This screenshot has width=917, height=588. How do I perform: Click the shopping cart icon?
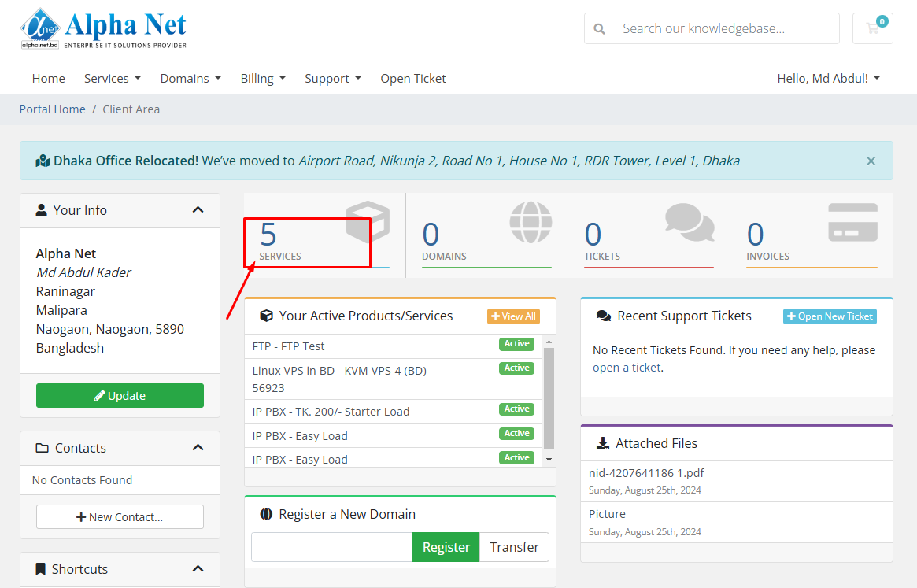pyautogui.click(x=872, y=28)
